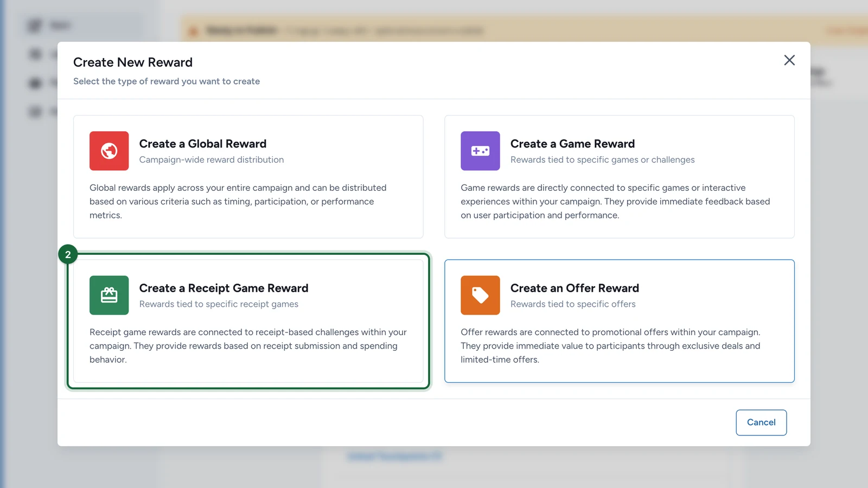Image resolution: width=868 pixels, height=488 pixels.
Task: Click the red globe Global Reward icon
Action: click(x=109, y=151)
